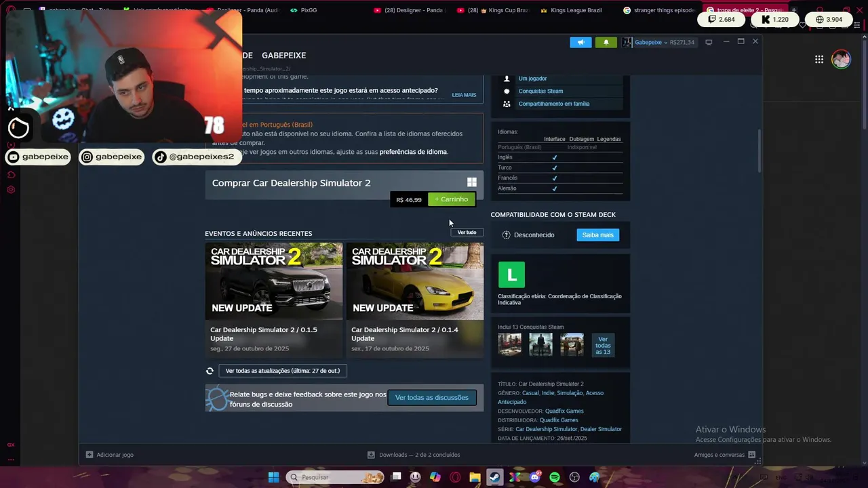Click the green L age rating icon
Image resolution: width=868 pixels, height=488 pixels.
(x=511, y=274)
